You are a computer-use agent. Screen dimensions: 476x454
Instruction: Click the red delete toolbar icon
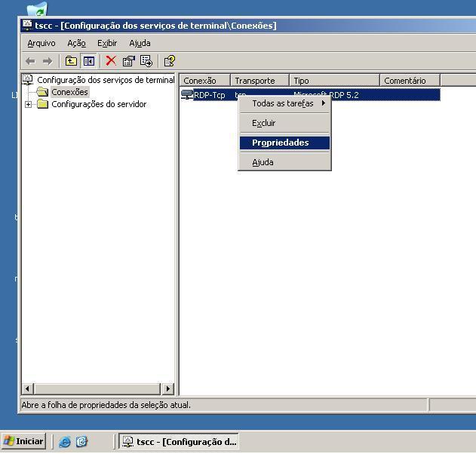coord(111,61)
